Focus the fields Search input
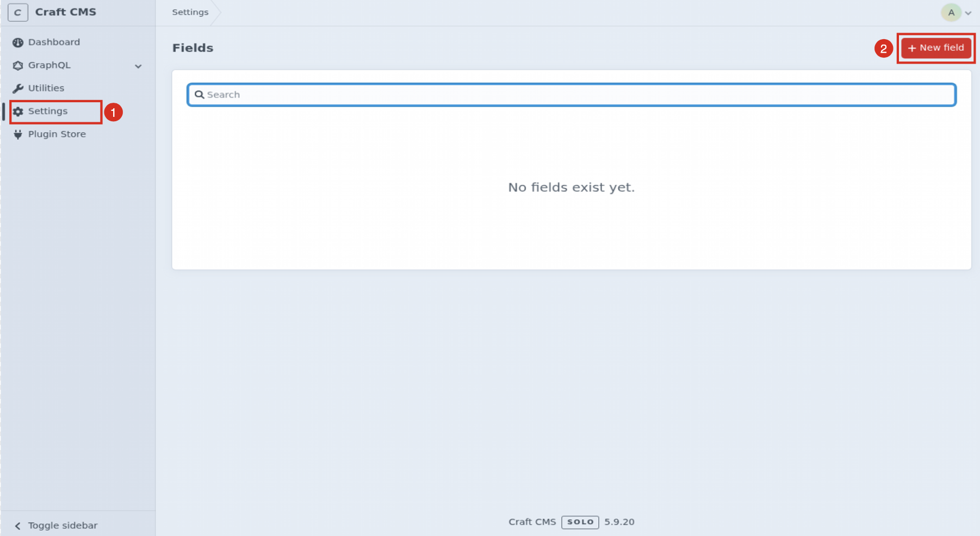 click(x=572, y=95)
